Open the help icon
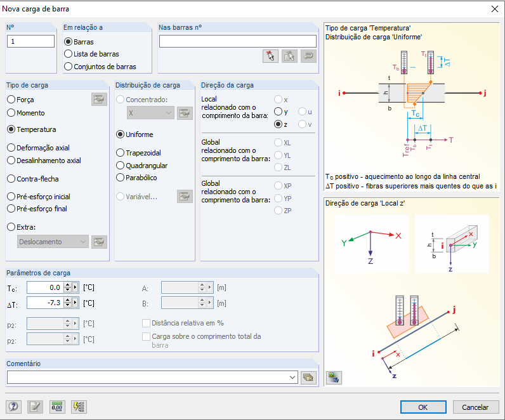This screenshot has width=505, height=420. (13, 407)
